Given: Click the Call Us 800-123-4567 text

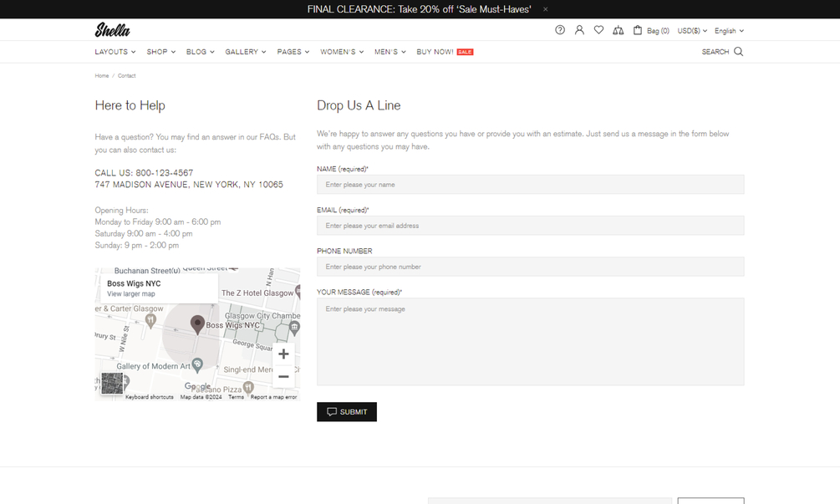Looking at the screenshot, I should [x=144, y=173].
